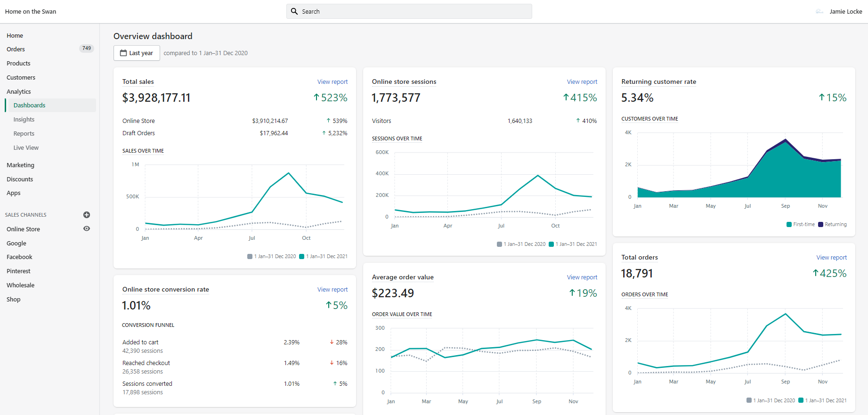Click Added to cart funnel row

pyautogui.click(x=235, y=346)
